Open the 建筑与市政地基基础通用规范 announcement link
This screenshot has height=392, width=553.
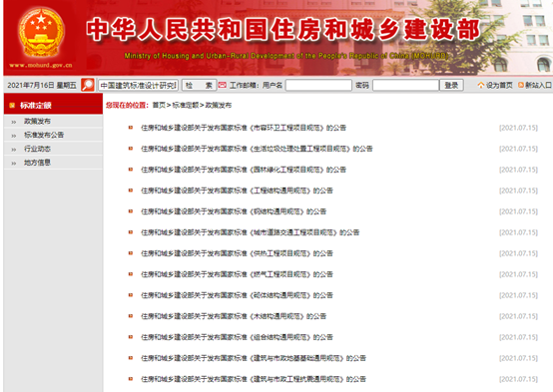click(254, 358)
